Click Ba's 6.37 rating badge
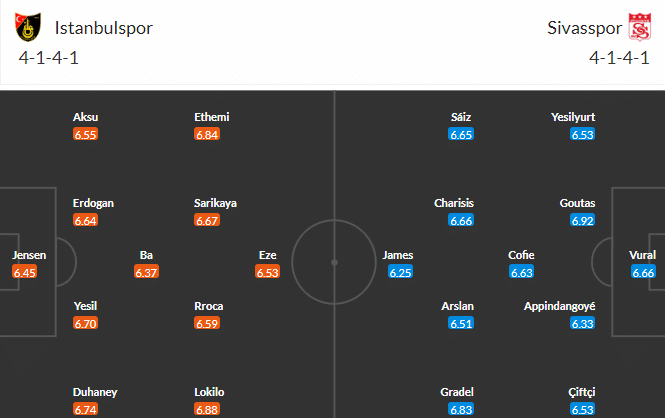The image size is (665, 418). tap(146, 272)
